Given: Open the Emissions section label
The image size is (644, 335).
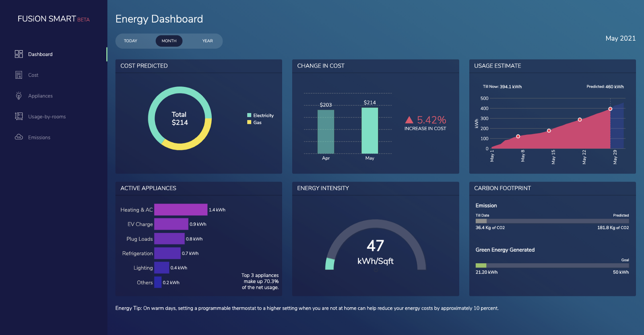Looking at the screenshot, I should coord(39,138).
